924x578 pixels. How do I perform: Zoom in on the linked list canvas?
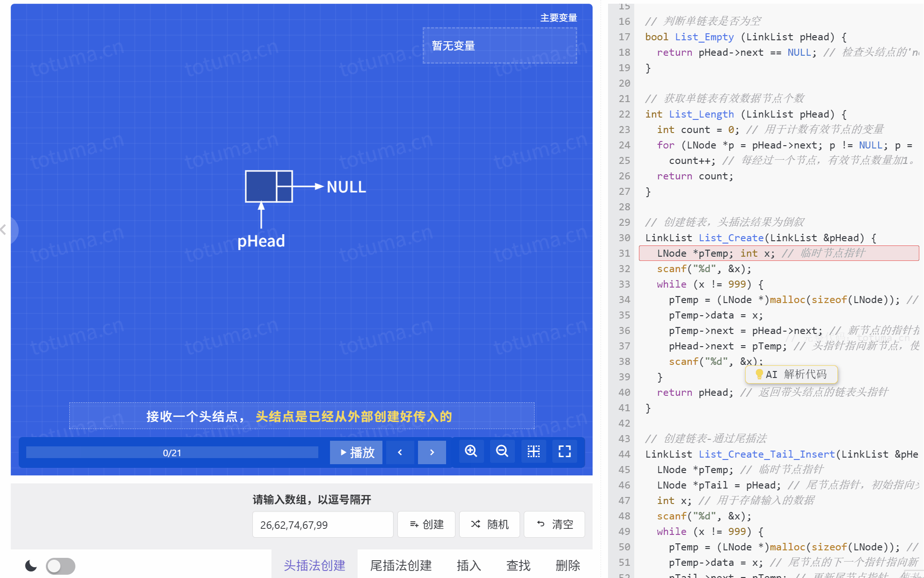click(x=471, y=452)
